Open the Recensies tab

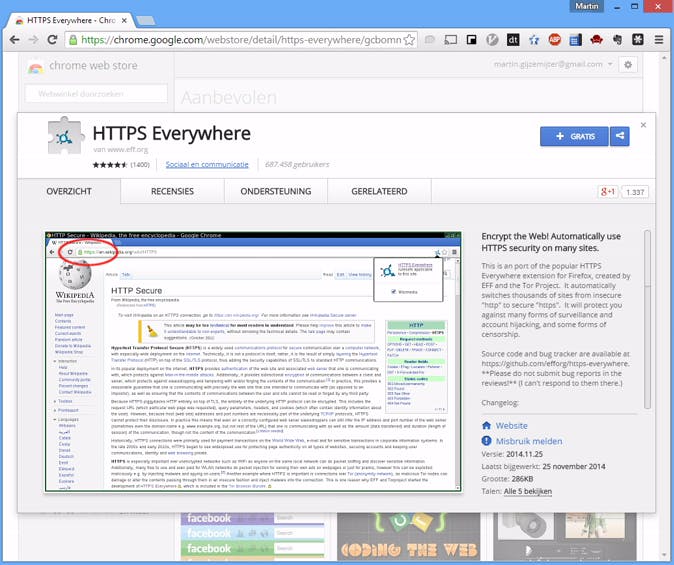tap(172, 191)
